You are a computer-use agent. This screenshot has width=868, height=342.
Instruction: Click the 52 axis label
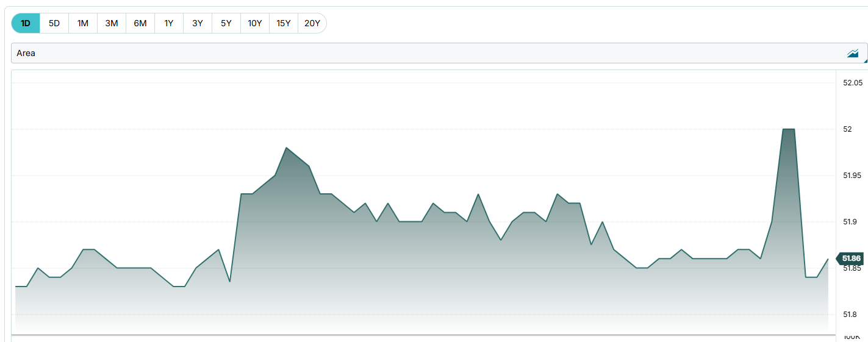(847, 129)
